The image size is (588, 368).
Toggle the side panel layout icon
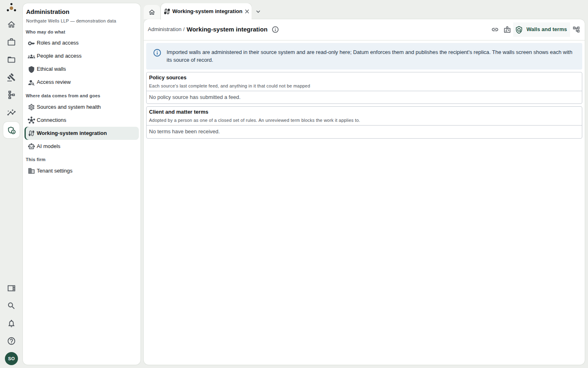(11, 288)
